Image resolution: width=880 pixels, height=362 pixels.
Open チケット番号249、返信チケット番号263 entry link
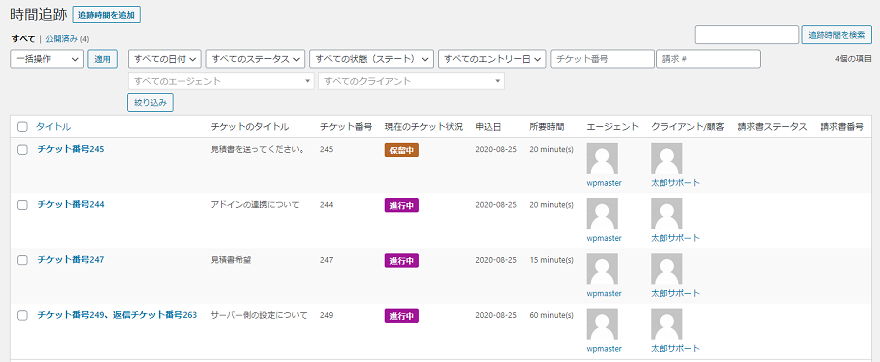[x=117, y=315]
